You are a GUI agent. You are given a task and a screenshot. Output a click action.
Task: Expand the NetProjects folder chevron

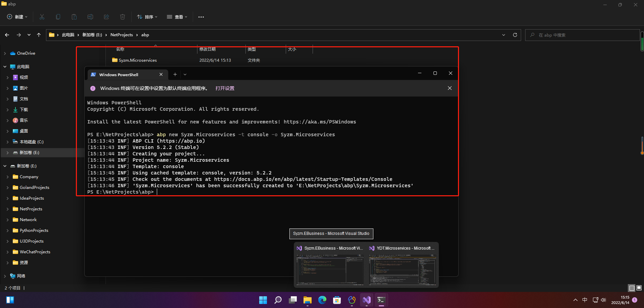pyautogui.click(x=8, y=209)
